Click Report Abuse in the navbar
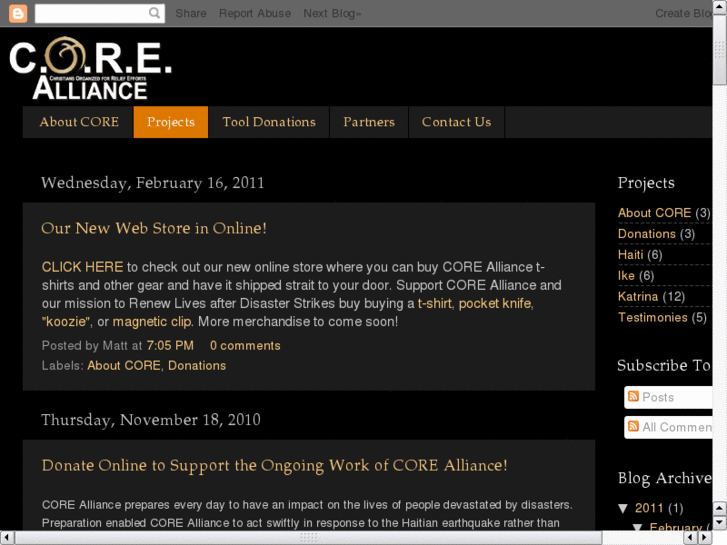727x545 pixels. (x=255, y=13)
